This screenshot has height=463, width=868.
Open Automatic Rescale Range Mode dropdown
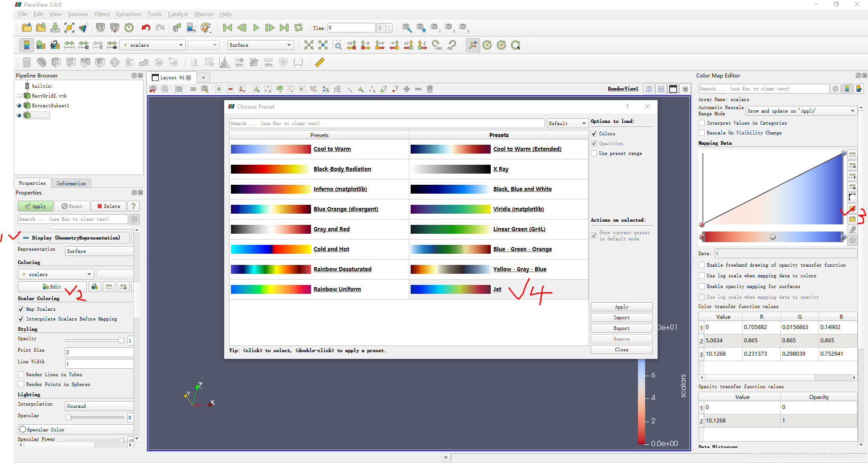coord(801,111)
